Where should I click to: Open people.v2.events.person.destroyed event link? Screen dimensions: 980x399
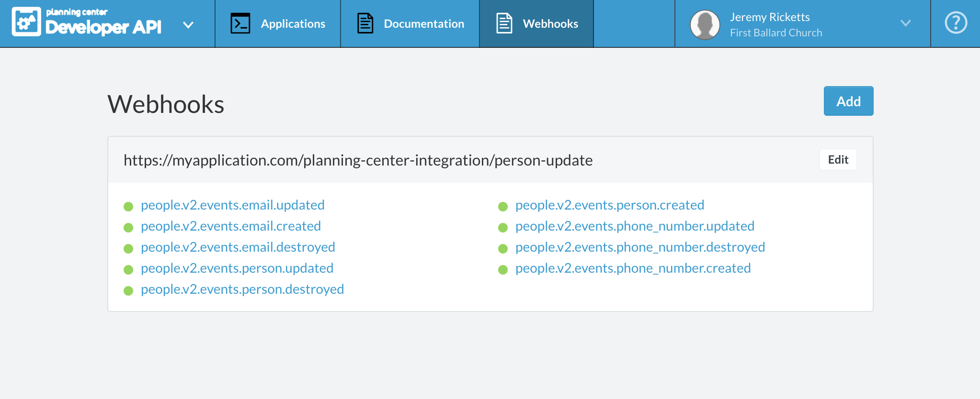point(242,289)
